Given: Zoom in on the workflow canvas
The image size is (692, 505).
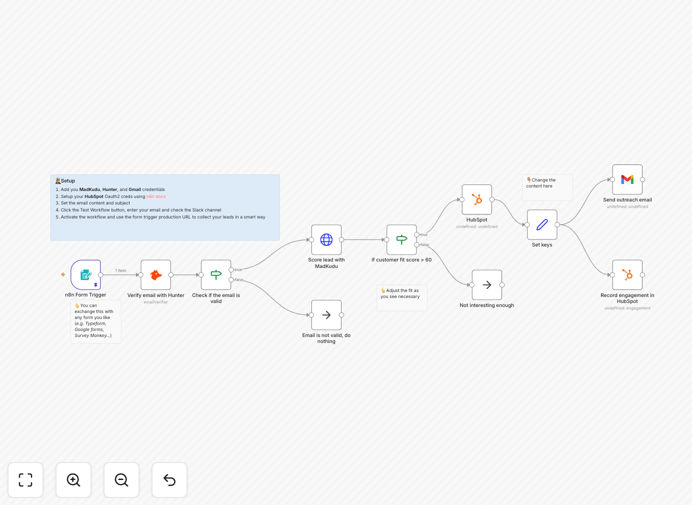Looking at the screenshot, I should pyautogui.click(x=73, y=480).
